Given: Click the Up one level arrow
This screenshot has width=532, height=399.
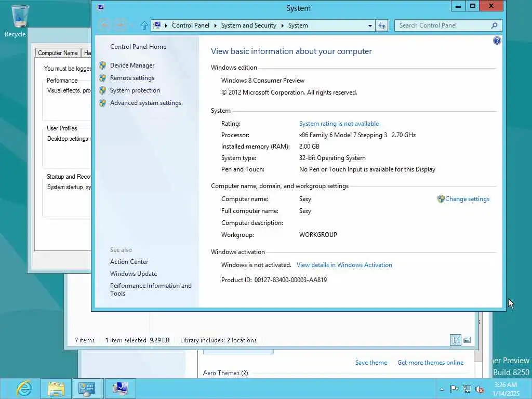Looking at the screenshot, I should [x=144, y=25].
